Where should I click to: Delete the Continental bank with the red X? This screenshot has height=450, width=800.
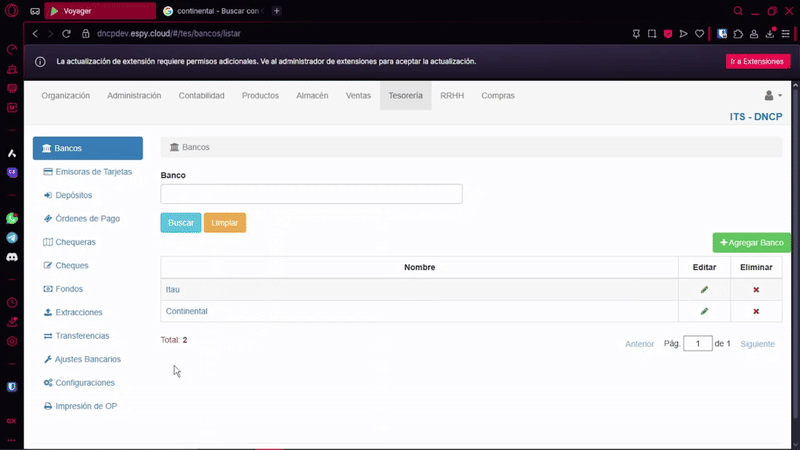pos(756,312)
